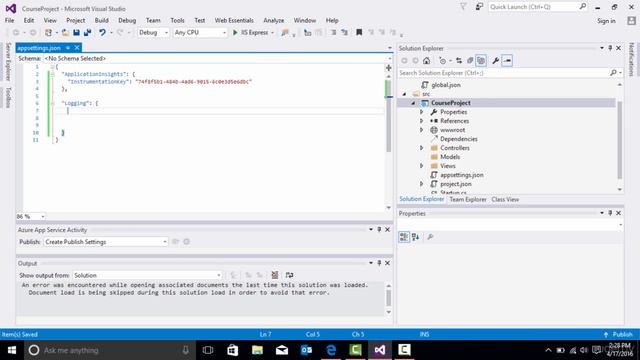Open the IIS Express debug target dropdown arrow
The height and width of the screenshot is (360, 640).
pyautogui.click(x=272, y=33)
